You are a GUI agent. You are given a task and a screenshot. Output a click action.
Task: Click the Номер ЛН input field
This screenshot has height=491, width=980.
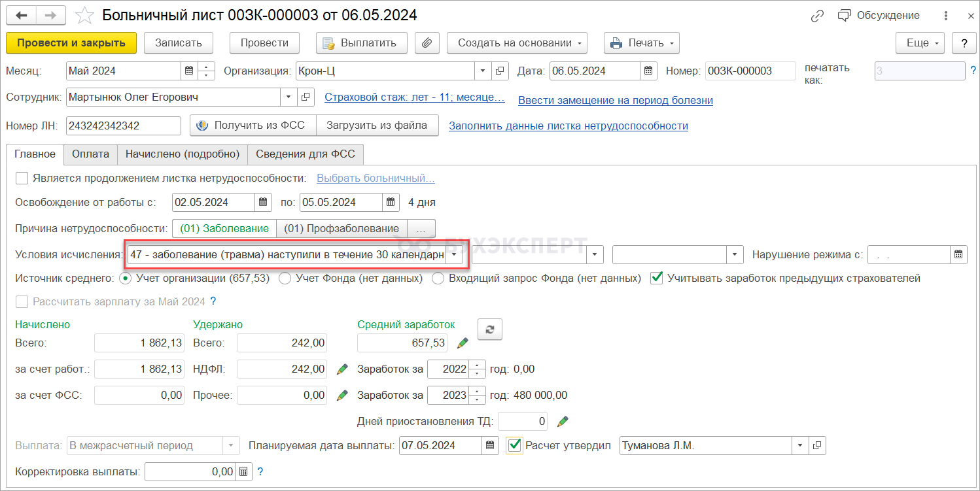pyautogui.click(x=124, y=126)
